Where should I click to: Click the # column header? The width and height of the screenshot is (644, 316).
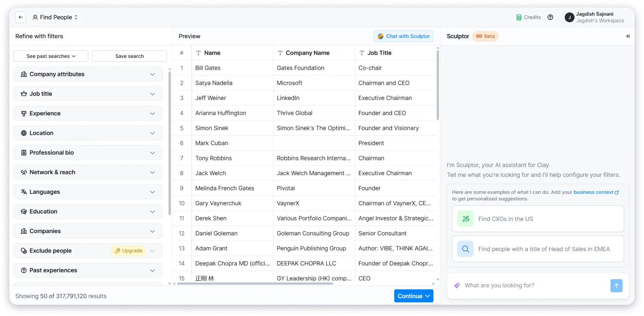pos(182,53)
